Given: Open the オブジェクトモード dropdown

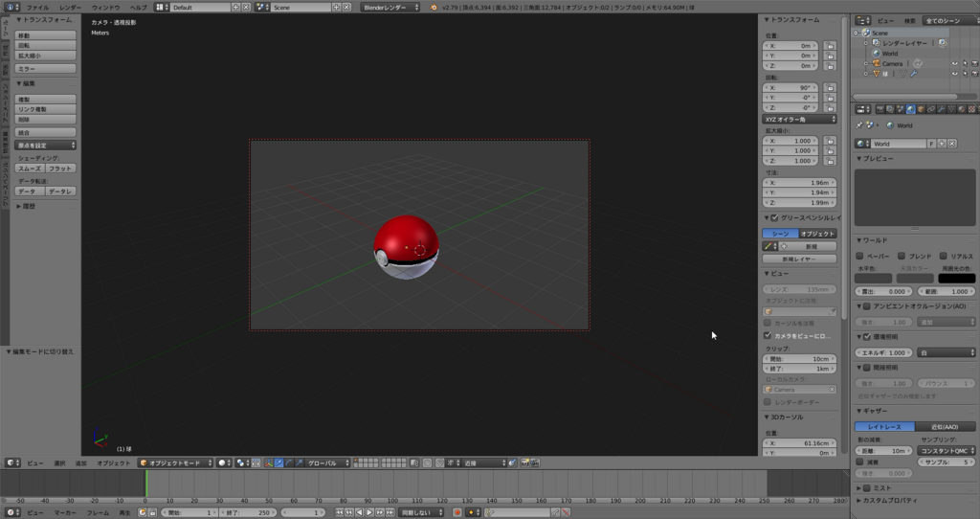Looking at the screenshot, I should (176, 463).
